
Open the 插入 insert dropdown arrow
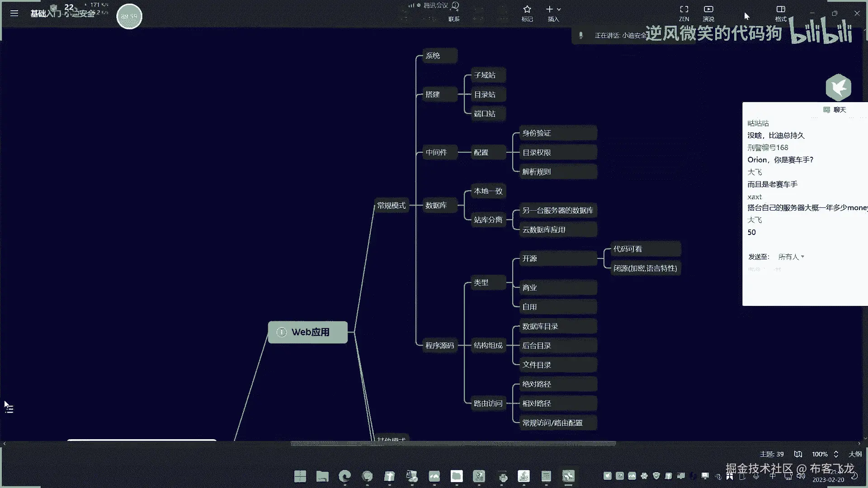point(559,9)
